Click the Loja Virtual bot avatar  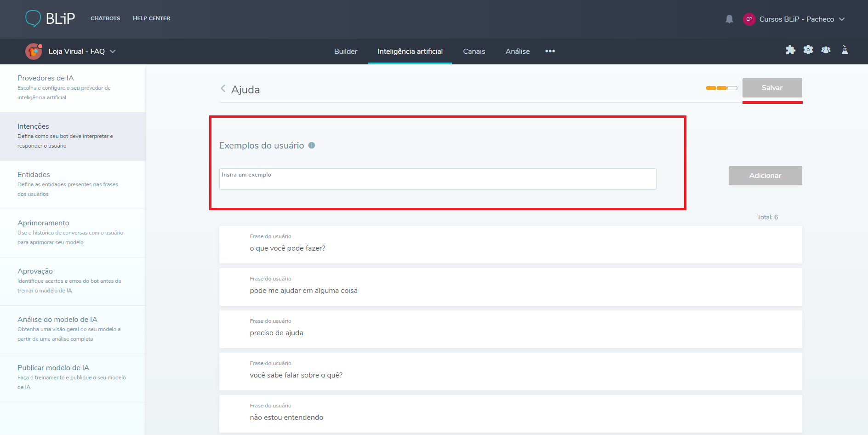(x=34, y=52)
